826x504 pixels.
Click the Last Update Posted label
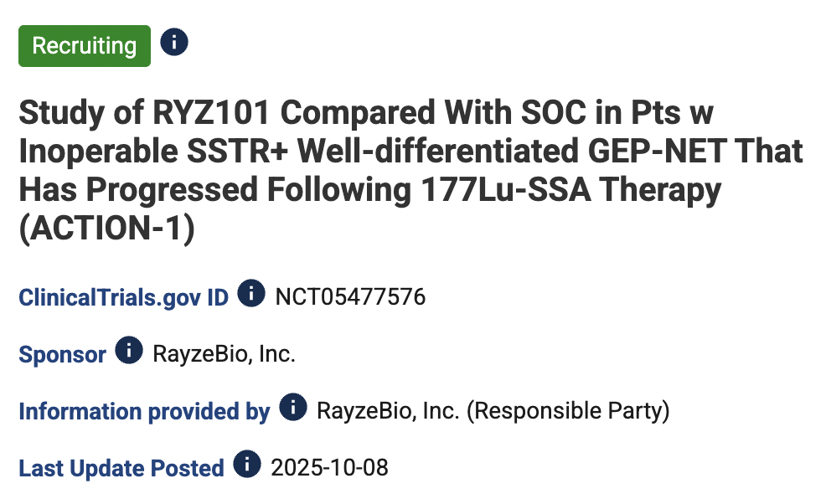[121, 468]
